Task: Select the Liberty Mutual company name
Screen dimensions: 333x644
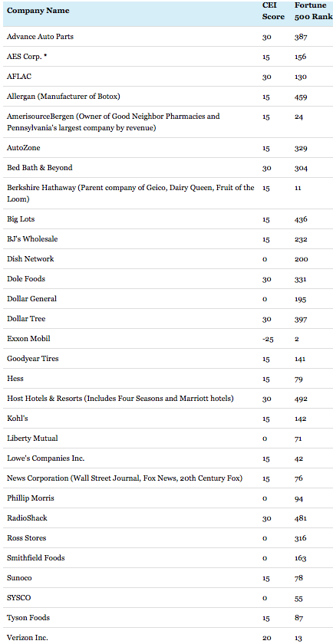Action: pos(32,439)
